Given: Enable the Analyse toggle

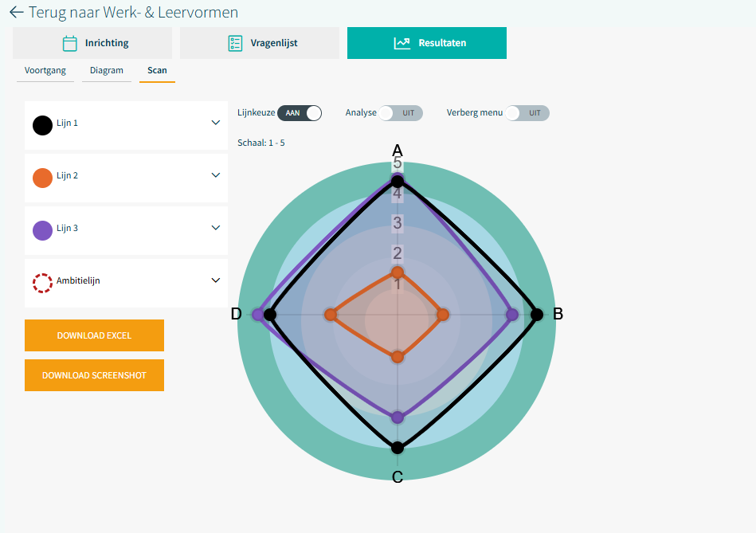Looking at the screenshot, I should (x=400, y=113).
